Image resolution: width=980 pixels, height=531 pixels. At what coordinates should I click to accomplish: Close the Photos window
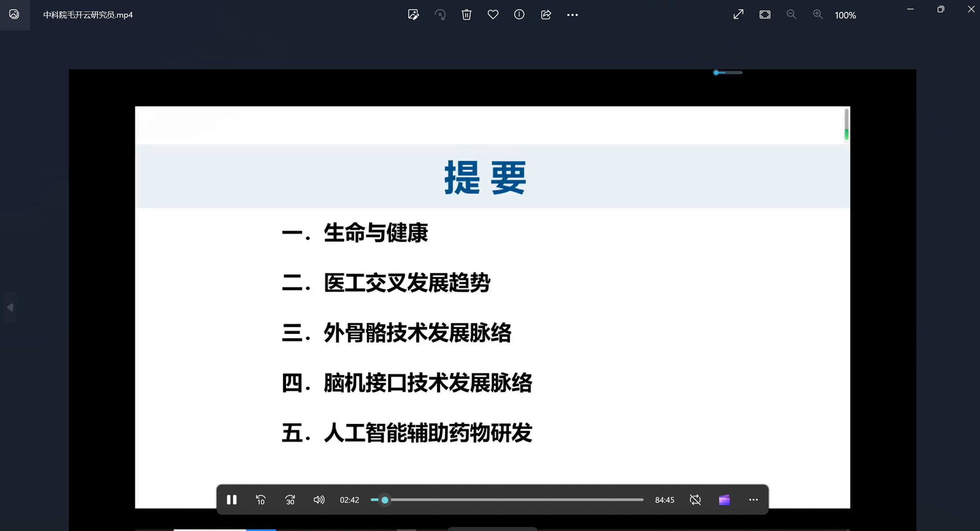971,9
